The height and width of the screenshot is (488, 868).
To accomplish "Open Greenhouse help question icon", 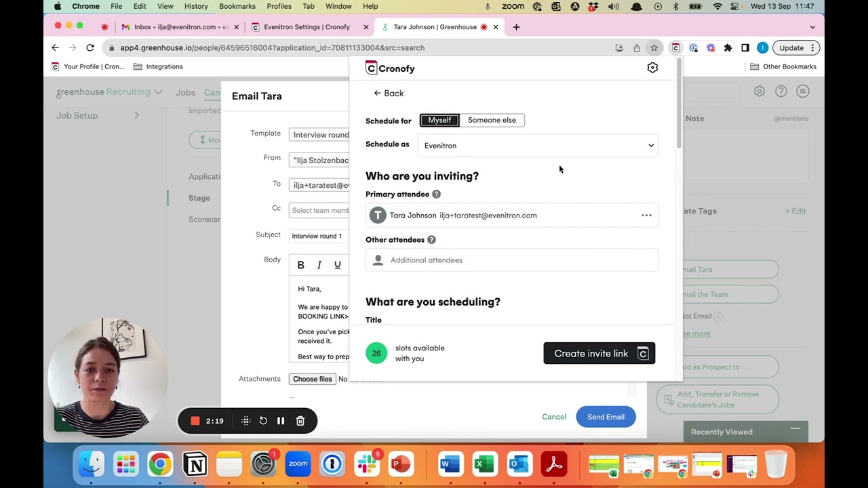I will (x=781, y=91).
